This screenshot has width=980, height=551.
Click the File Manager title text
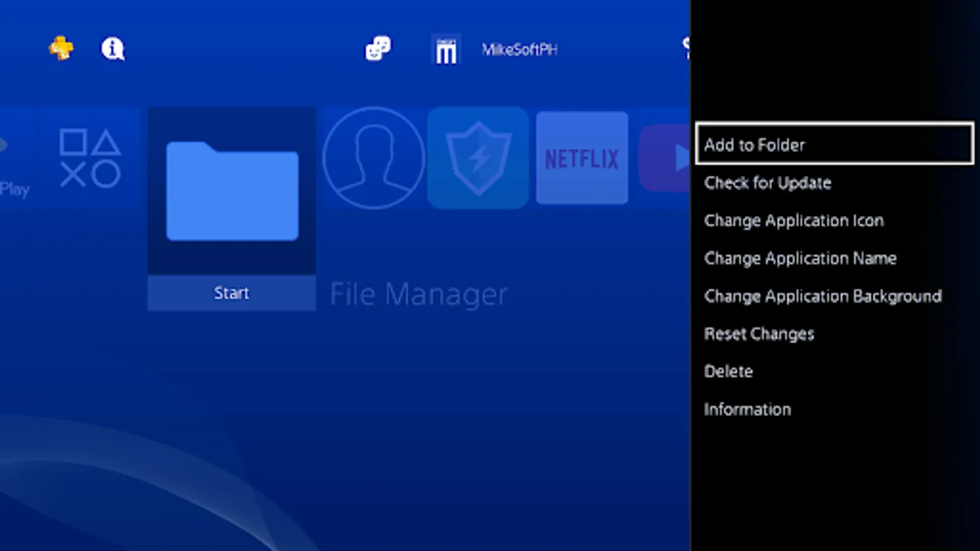pyautogui.click(x=419, y=294)
